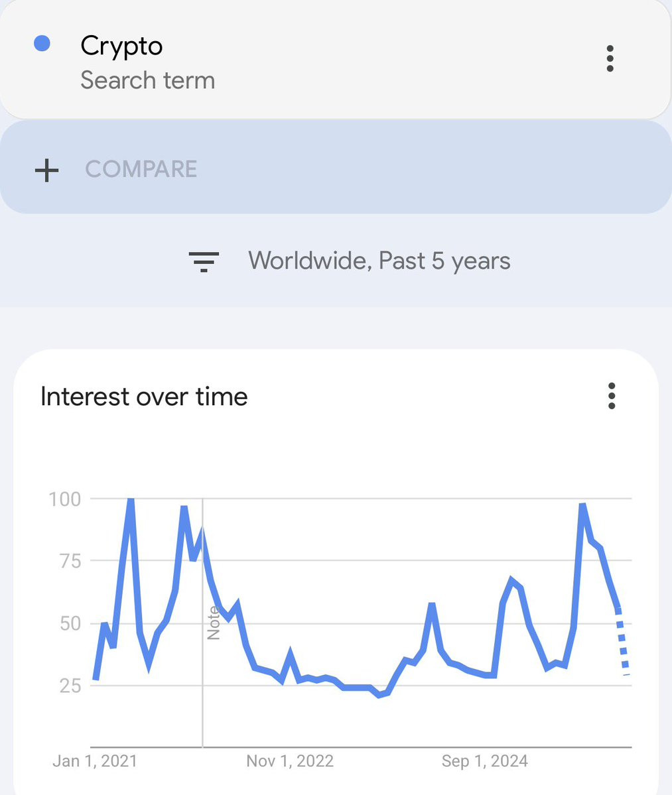Tap the Search term subtitle under Crypto
Screen dimensions: 672x795
(147, 80)
